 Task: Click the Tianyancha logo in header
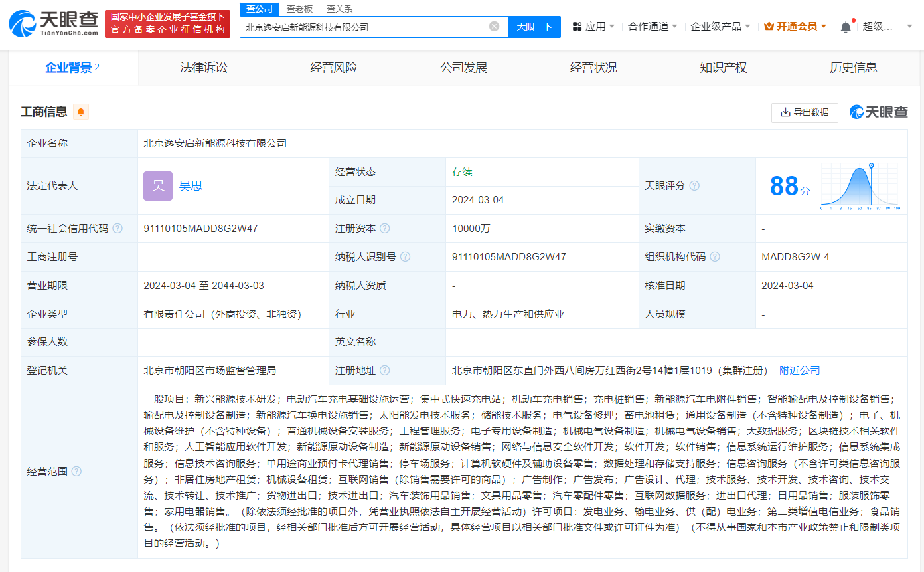(53, 23)
